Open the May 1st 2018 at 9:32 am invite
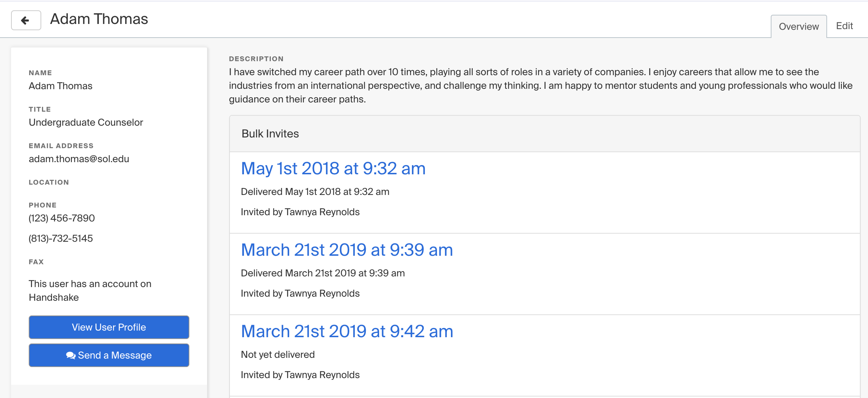 click(x=333, y=169)
